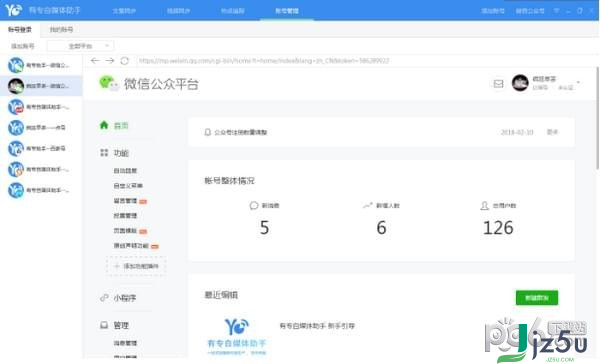Switch to the second sub-tab beside 账号登录
This screenshot has width=600, height=364.
point(61,29)
